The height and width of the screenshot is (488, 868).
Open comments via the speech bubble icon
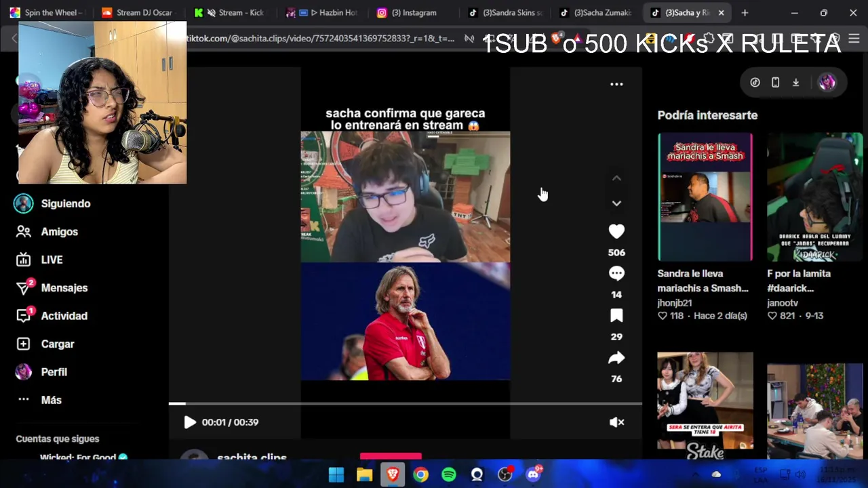616,274
